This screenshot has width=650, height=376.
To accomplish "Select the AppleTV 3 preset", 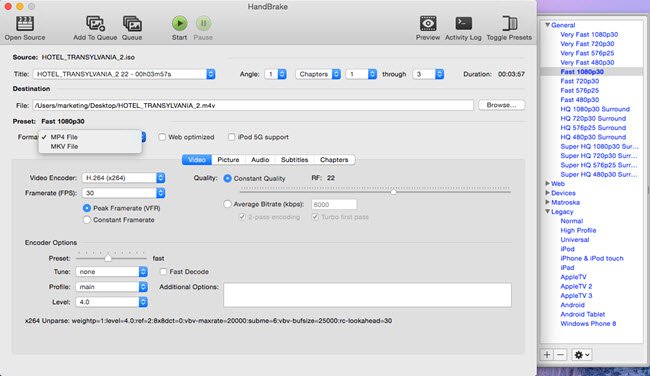I will 576,296.
